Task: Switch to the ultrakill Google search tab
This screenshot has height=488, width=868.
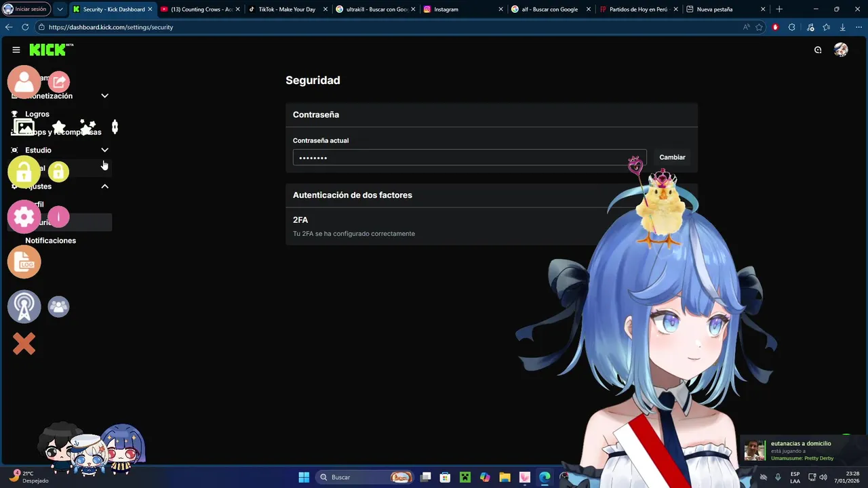Action: 375,9
